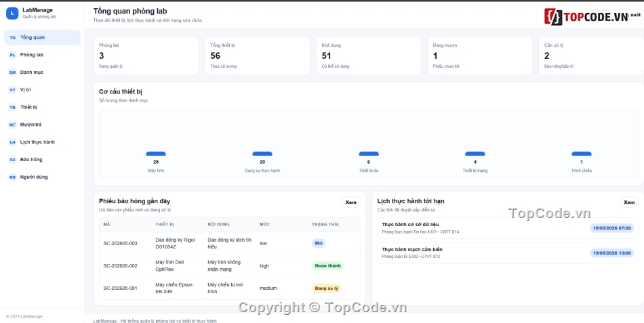
Task: Click the Hoàn thành status badge
Action: pos(327,266)
